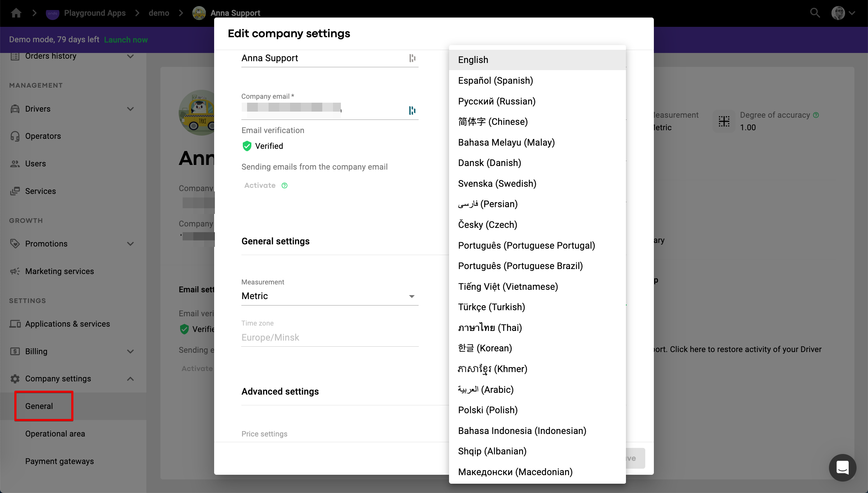The height and width of the screenshot is (493, 868).
Task: Open the Measurement Metric dropdown
Action: point(329,296)
